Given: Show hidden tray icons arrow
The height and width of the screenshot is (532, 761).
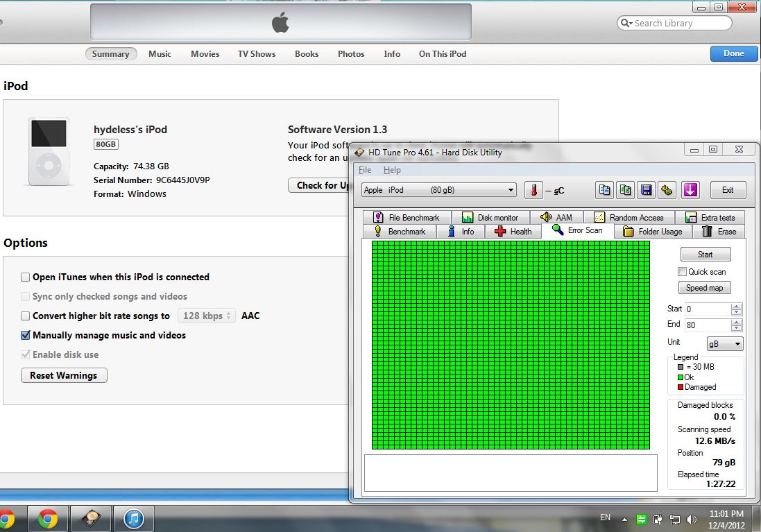Looking at the screenshot, I should (624, 520).
